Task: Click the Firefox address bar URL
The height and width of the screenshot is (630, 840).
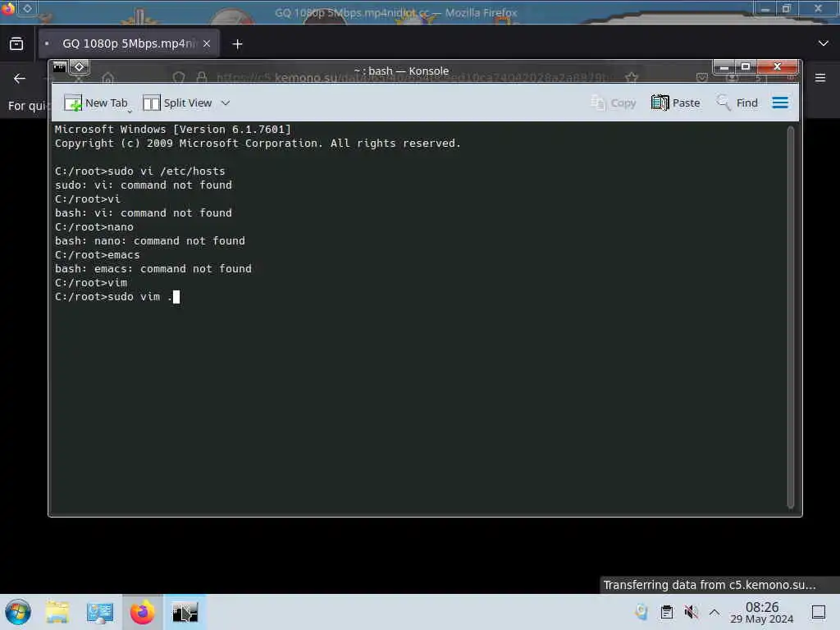Action: point(413,78)
